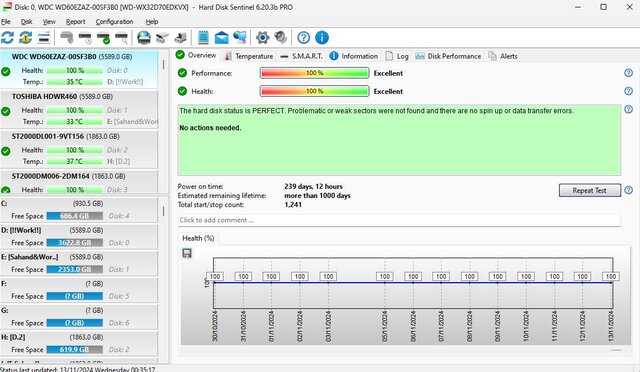Click start/stop count value '1,241'
This screenshot has height=372, width=640.
293,205
